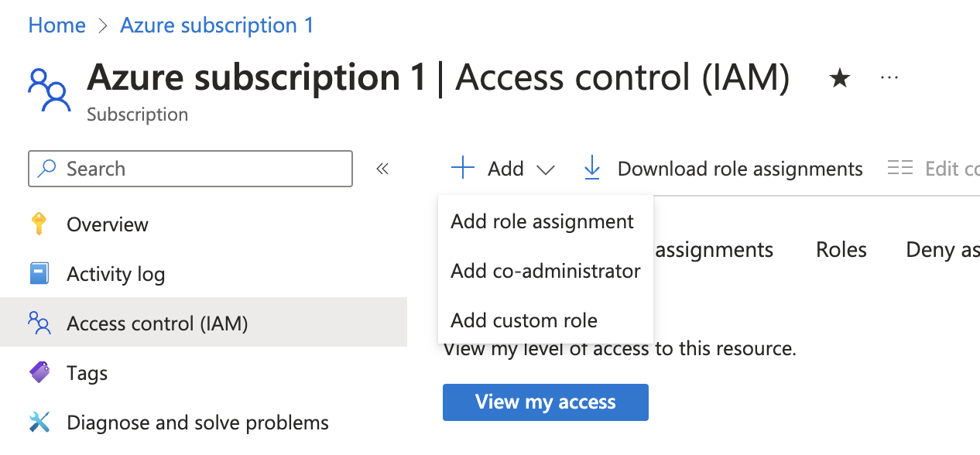This screenshot has width=980, height=455.
Task: Click the plus Add button
Action: (488, 169)
